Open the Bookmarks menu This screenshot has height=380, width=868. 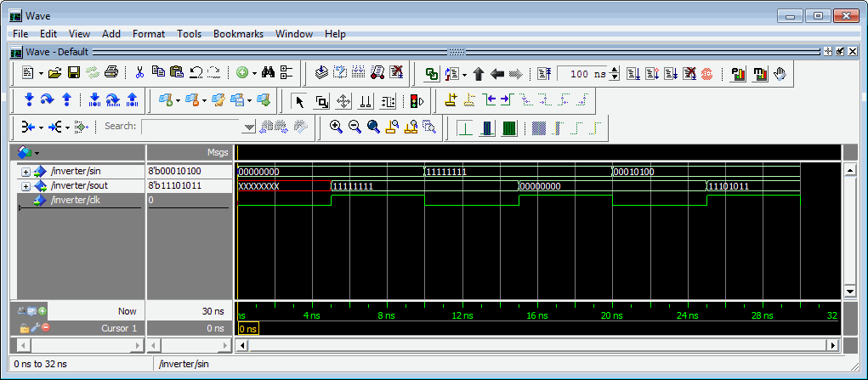pos(239,34)
